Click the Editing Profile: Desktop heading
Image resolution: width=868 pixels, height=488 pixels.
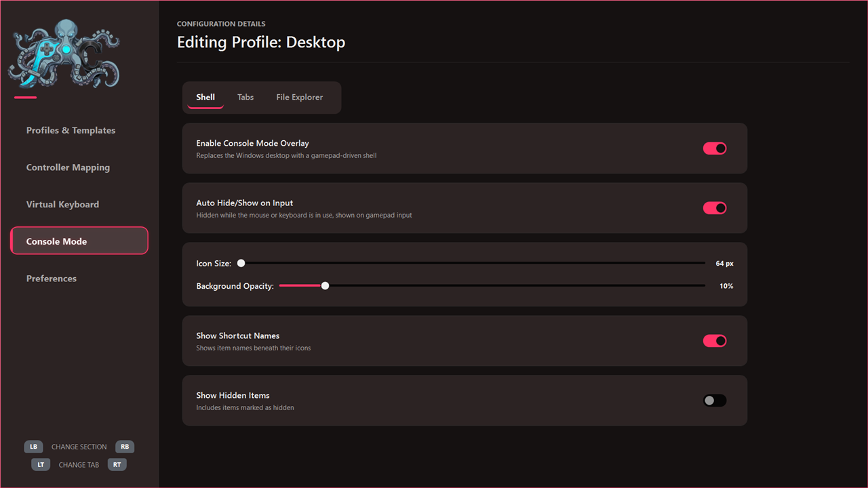click(261, 42)
